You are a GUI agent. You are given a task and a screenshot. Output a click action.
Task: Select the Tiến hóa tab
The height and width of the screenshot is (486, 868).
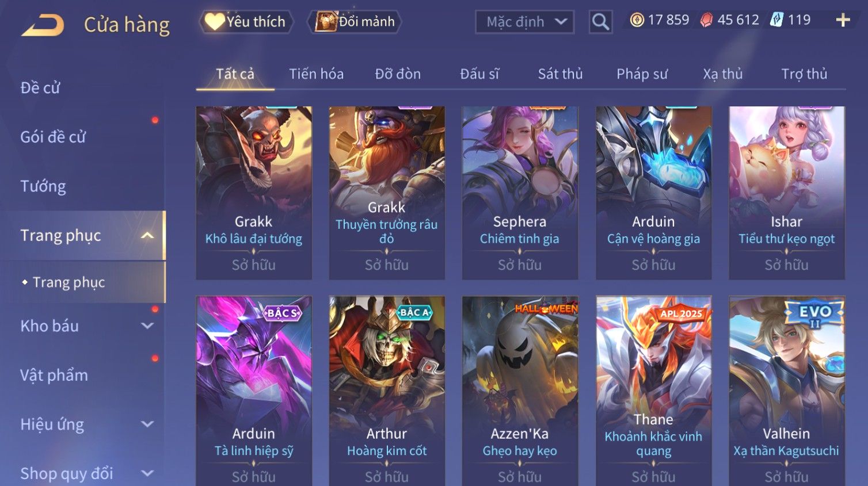coord(316,74)
